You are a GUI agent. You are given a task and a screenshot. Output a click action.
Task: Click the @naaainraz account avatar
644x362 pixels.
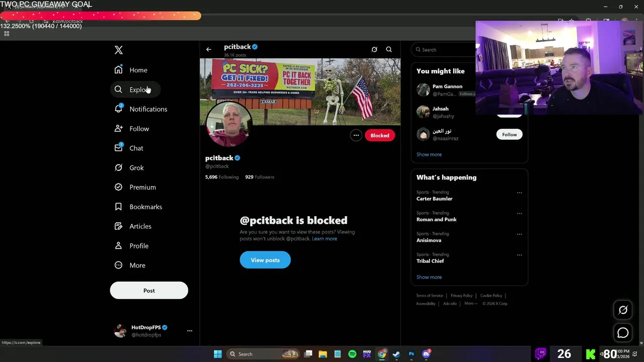423,134
